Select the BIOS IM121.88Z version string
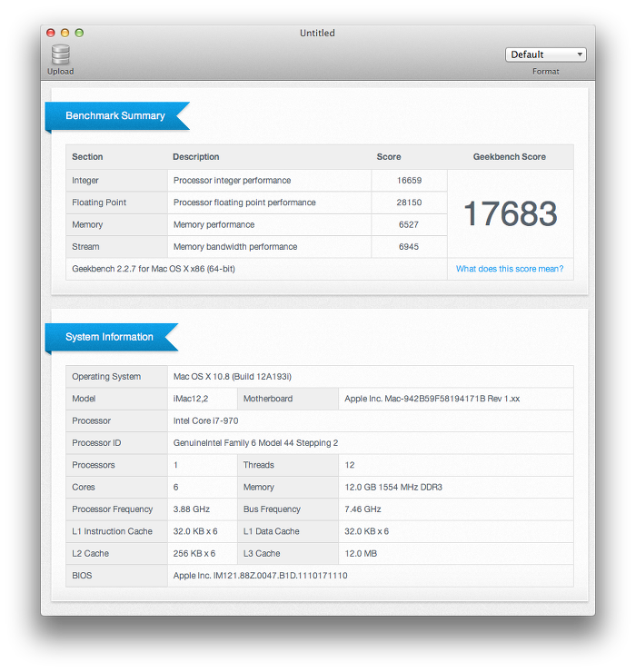636x672 pixels. coord(261,576)
